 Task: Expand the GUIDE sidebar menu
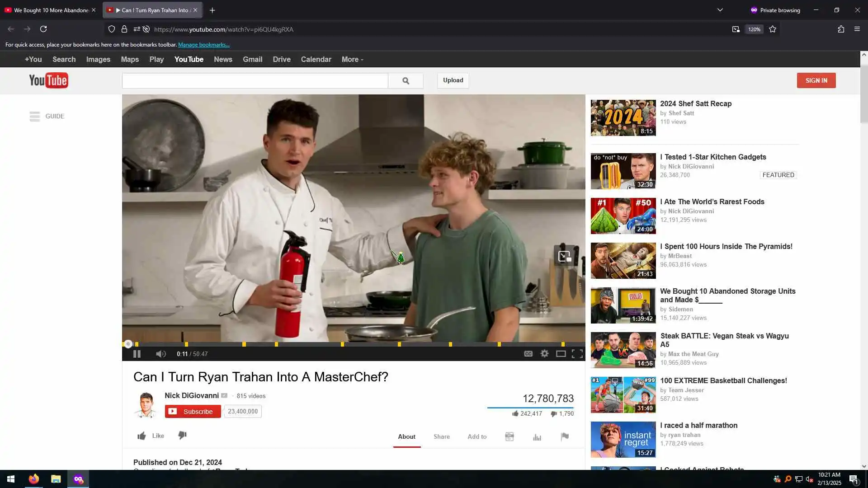tap(47, 116)
